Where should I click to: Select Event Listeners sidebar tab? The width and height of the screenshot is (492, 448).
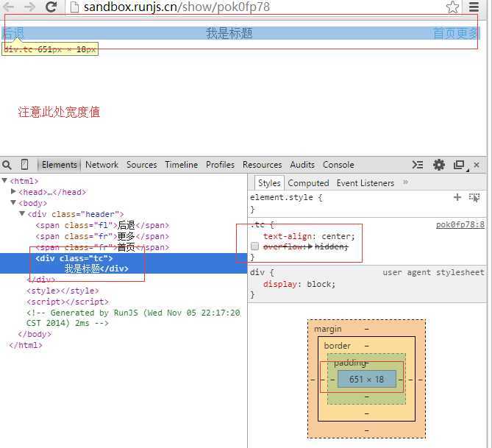pos(366,182)
